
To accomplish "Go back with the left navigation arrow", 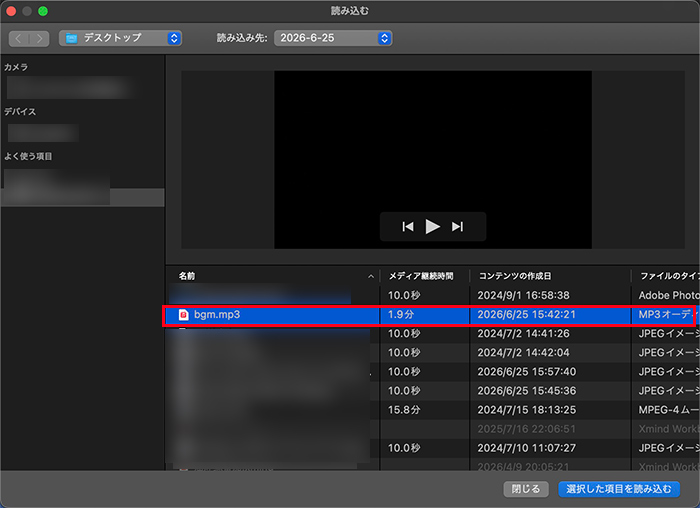I will tap(19, 38).
